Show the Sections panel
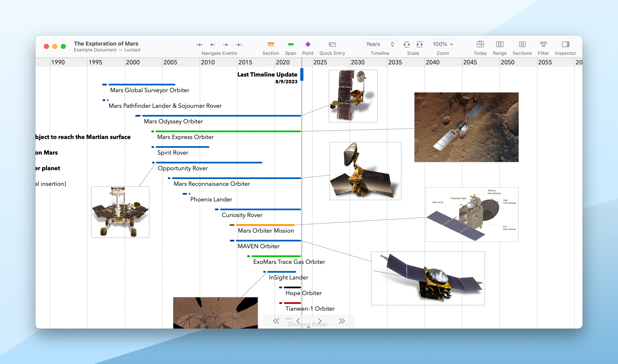The image size is (618, 364). [x=522, y=44]
